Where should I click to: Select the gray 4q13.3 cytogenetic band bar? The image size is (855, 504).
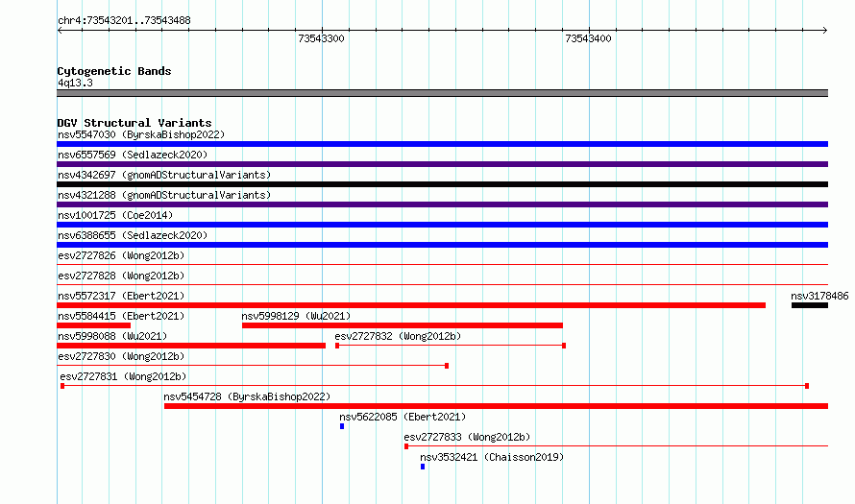click(x=442, y=93)
